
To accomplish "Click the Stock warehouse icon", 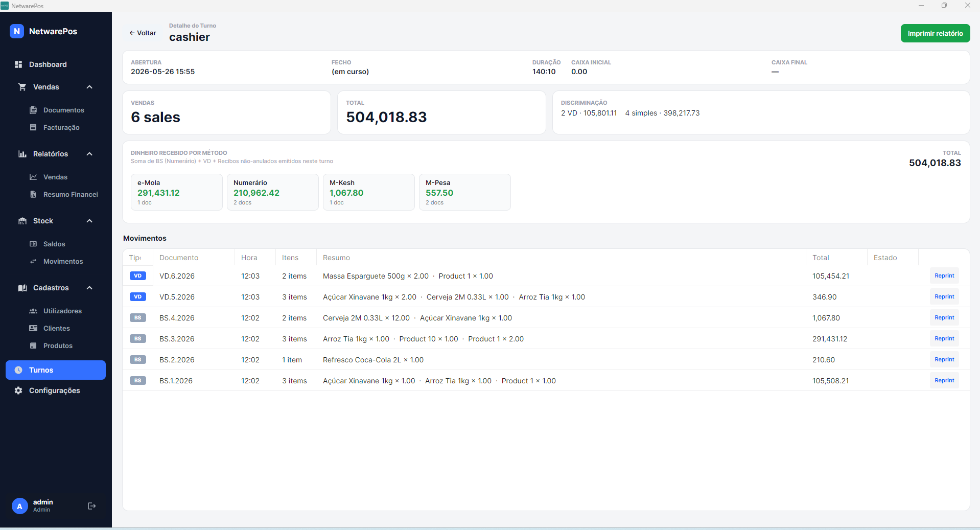I will (x=22, y=221).
